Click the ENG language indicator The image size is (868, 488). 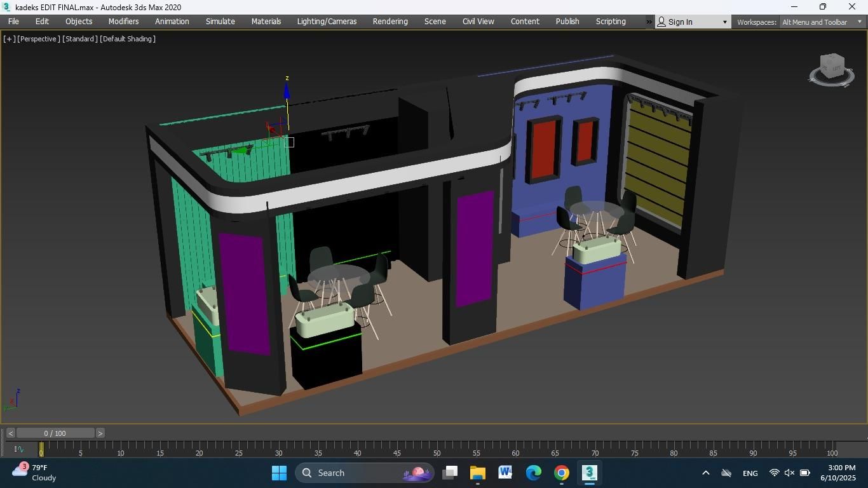(x=750, y=473)
